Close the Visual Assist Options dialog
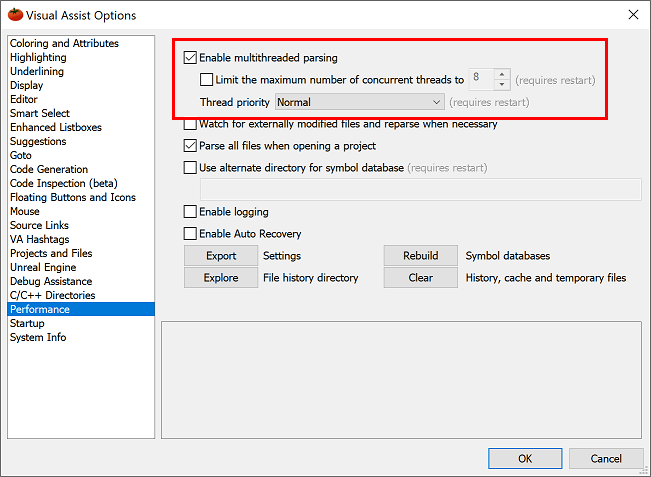Image resolution: width=651 pixels, height=477 pixels. point(632,15)
